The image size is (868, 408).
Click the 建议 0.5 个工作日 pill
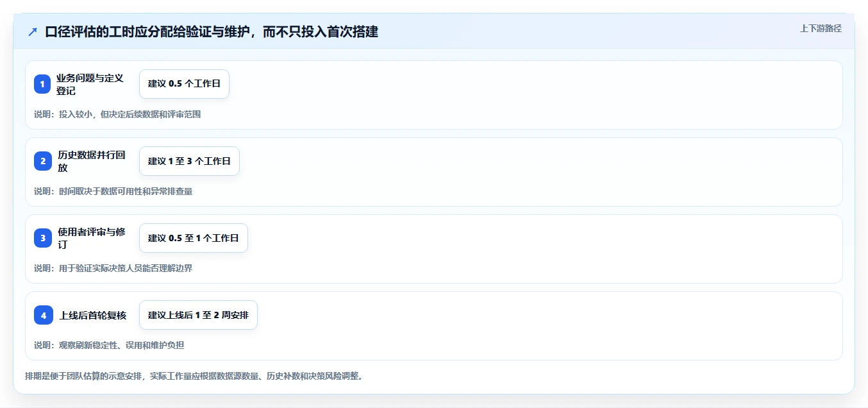[x=184, y=84]
